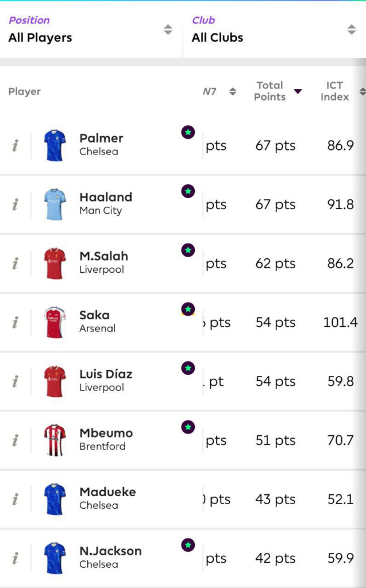Sort by the ICT Index column header

pos(335,91)
